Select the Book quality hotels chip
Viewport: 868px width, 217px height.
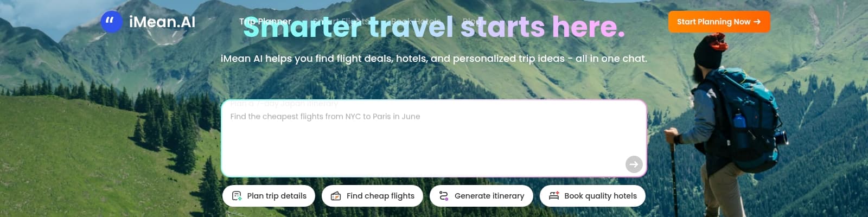coord(592,196)
